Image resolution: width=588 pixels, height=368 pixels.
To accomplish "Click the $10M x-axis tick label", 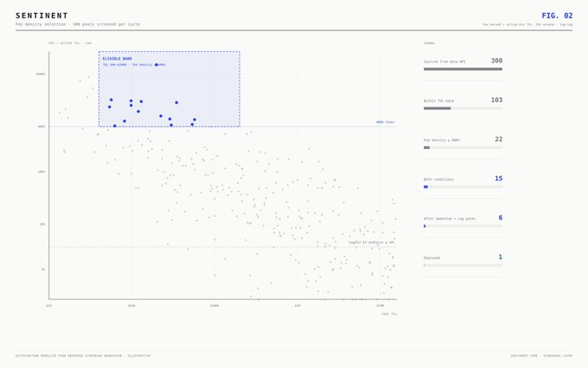I will [x=380, y=306].
